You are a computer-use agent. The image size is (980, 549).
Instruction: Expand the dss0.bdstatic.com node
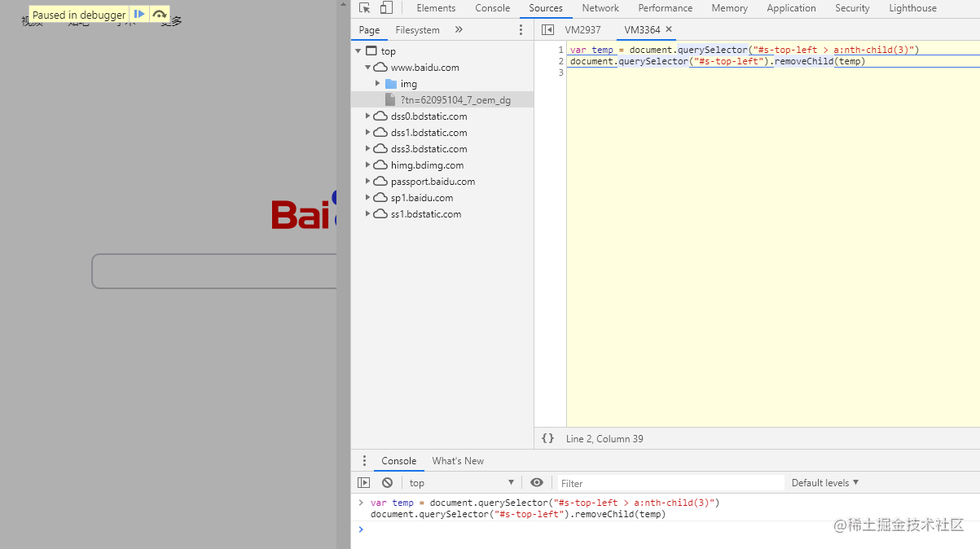pos(367,116)
